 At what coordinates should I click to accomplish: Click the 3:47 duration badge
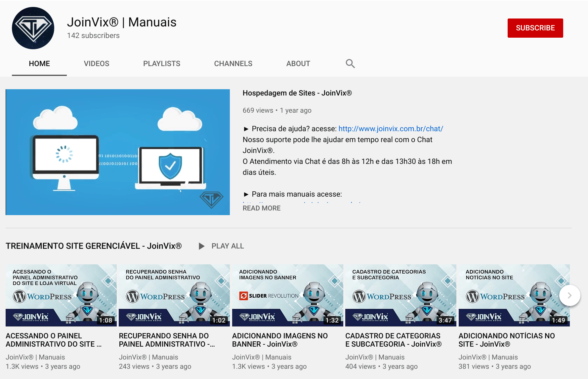coord(445,320)
